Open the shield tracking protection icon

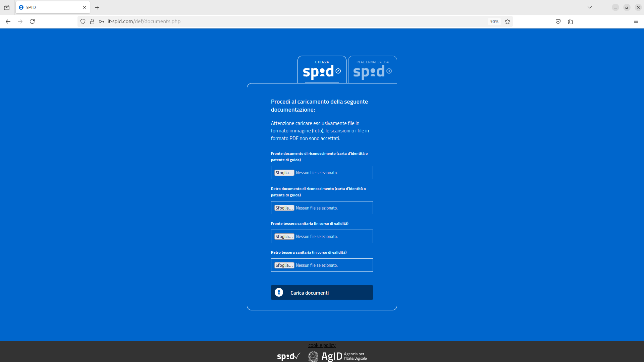pos(83,21)
